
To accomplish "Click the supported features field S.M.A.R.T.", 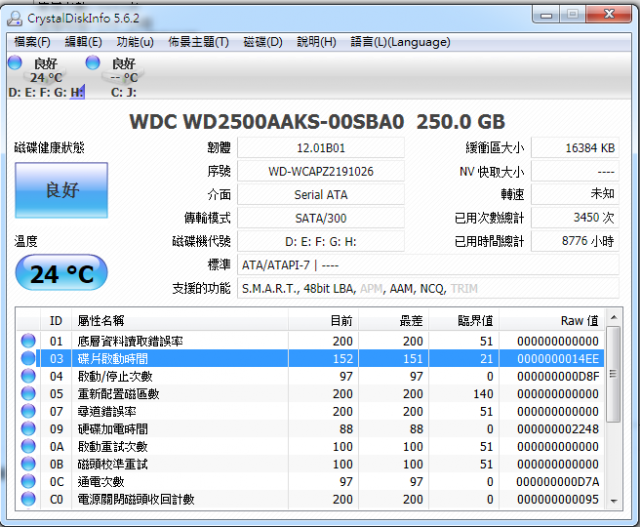I will 428,289.
